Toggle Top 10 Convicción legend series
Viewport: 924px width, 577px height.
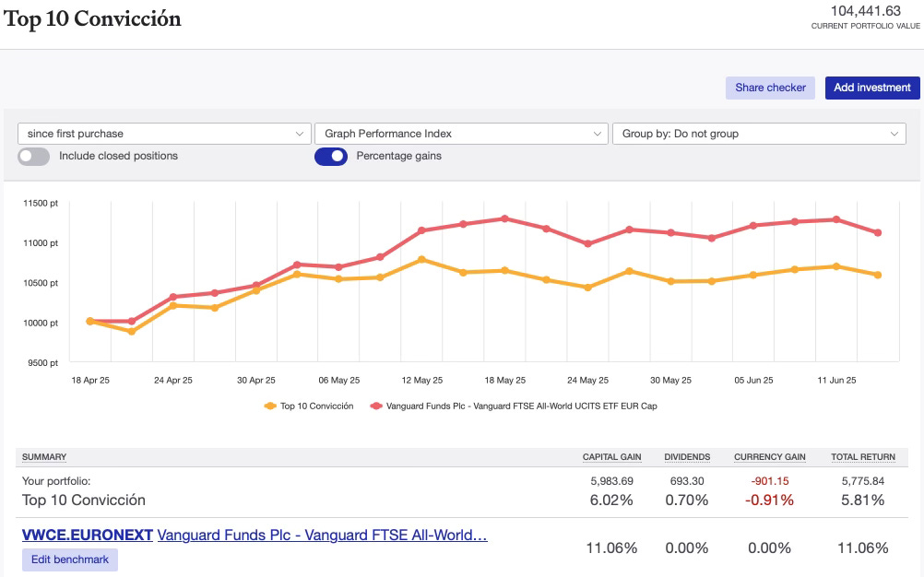309,406
